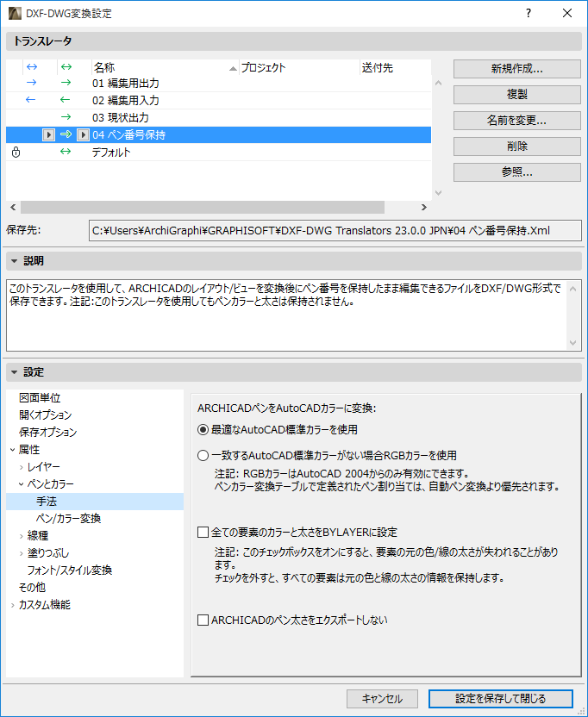Click the translator list horizontal scrollbar

[203, 207]
